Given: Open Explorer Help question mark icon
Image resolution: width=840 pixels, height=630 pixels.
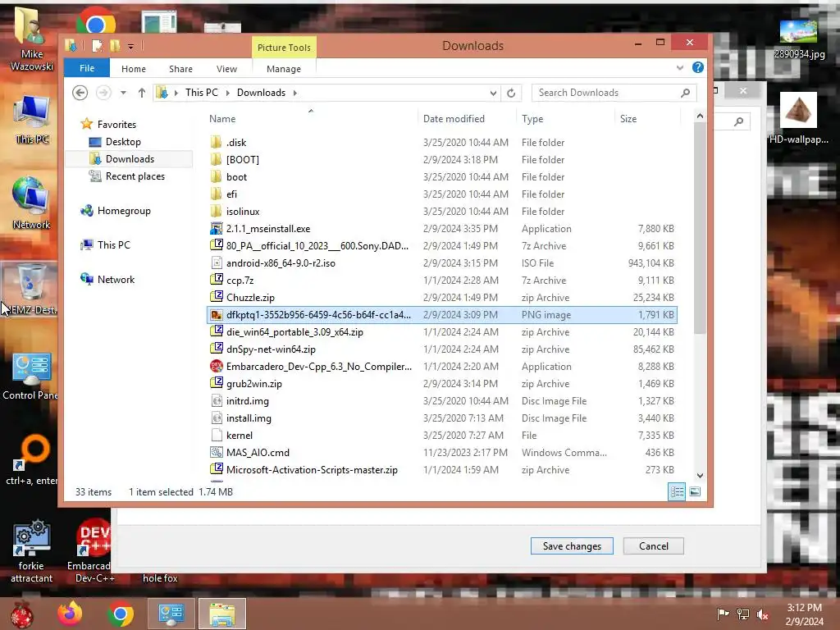Looking at the screenshot, I should click(697, 67).
